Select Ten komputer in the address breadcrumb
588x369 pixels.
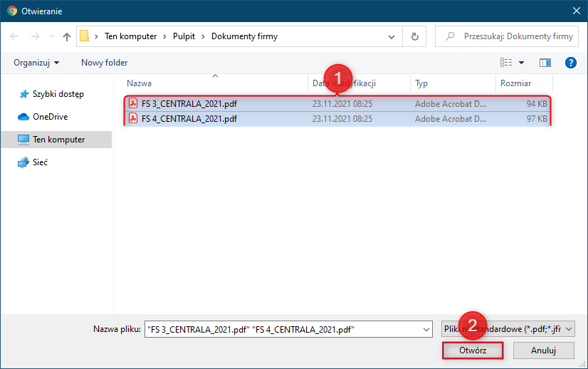coord(130,36)
